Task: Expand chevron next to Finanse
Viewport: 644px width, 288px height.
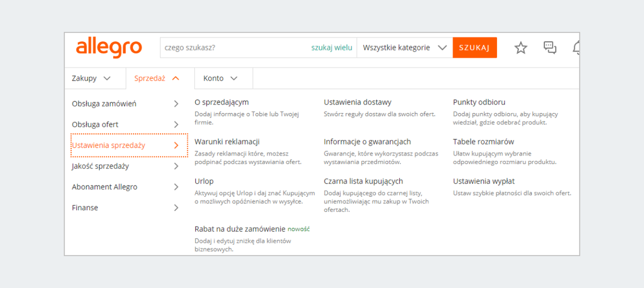Action: tap(176, 208)
